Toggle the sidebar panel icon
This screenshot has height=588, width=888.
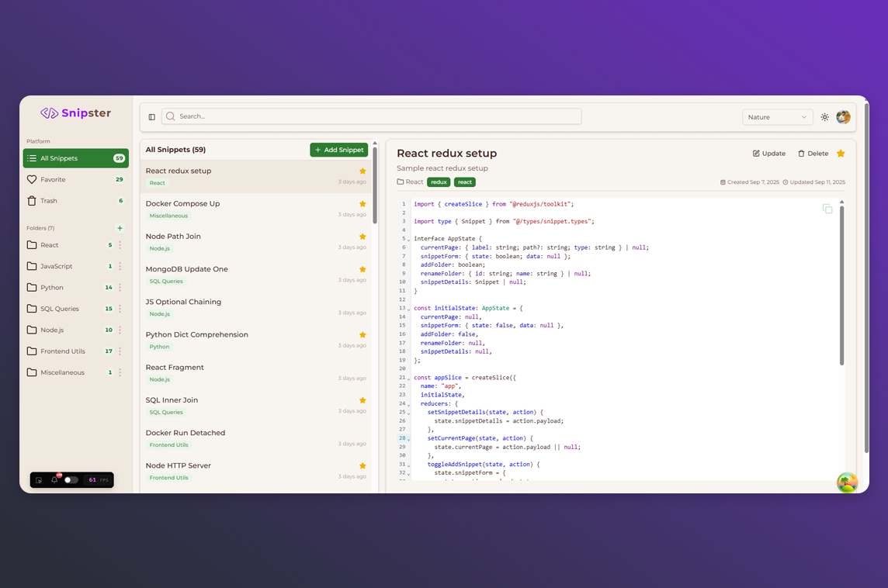click(152, 117)
